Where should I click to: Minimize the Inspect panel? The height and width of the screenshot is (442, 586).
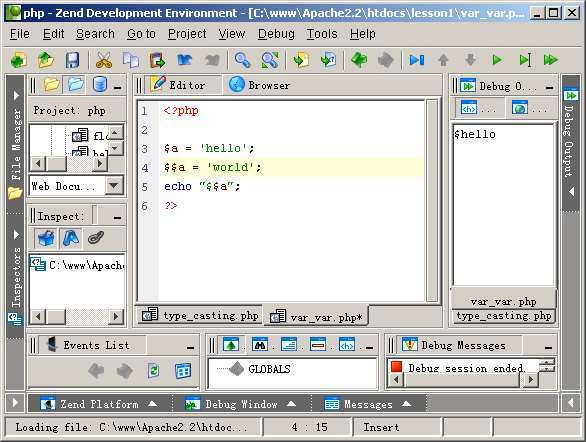[x=117, y=218]
